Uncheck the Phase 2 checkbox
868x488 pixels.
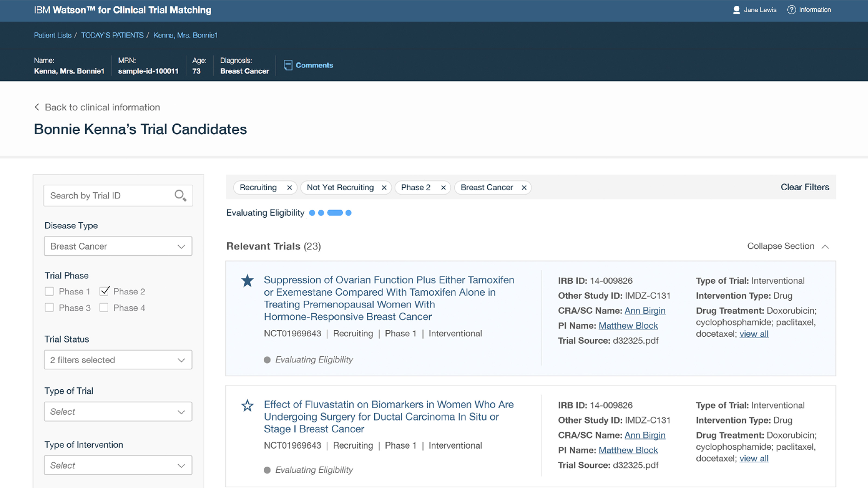click(x=104, y=291)
